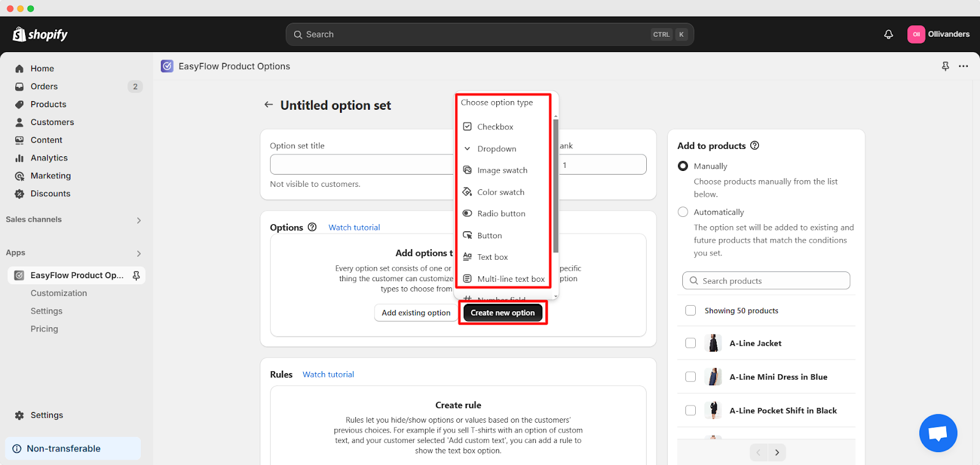Go back using the arrow beside Untitled option set
The image size is (980, 465).
point(268,105)
